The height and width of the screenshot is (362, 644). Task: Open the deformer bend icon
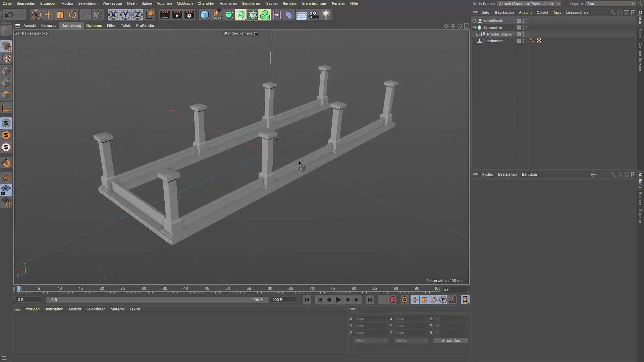tap(289, 15)
